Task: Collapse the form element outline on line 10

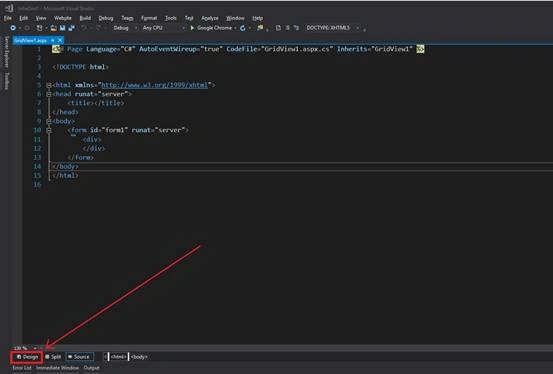Action: point(49,130)
